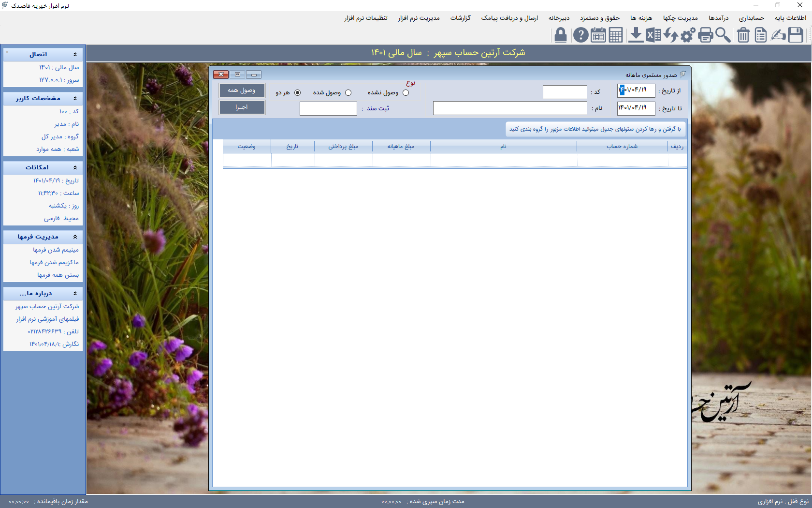Viewport: 812px width, 508px height.
Task: Click the lock icon in the toolbar
Action: 561,35
